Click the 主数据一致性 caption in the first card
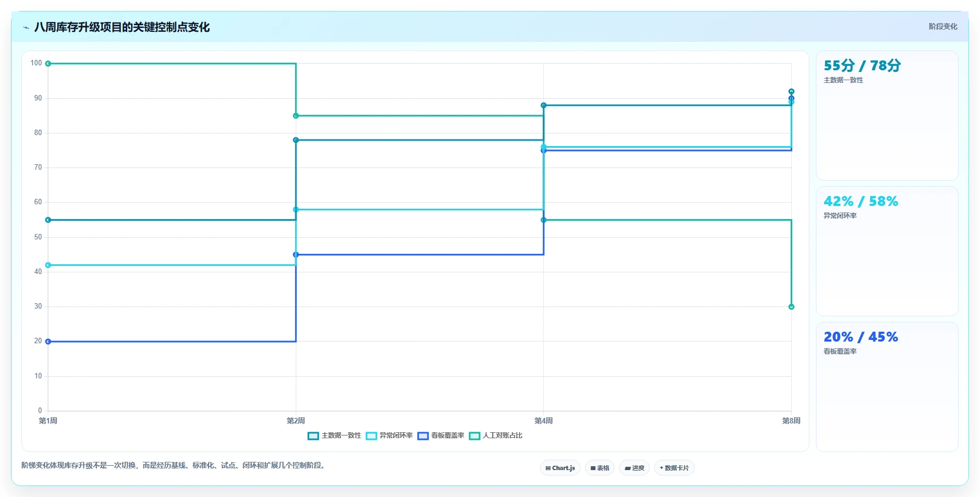Screen dimensions: 980x497 point(843,80)
